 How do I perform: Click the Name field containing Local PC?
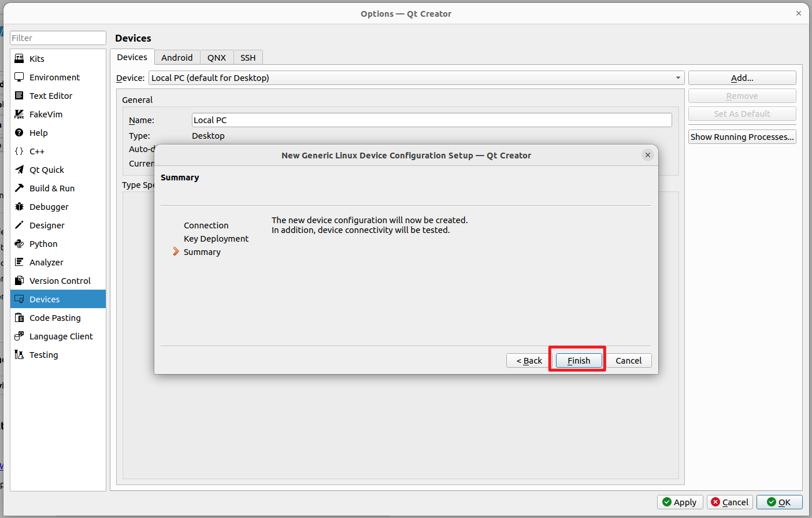(x=432, y=120)
